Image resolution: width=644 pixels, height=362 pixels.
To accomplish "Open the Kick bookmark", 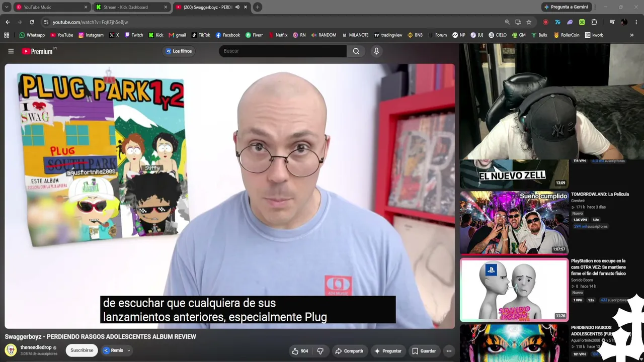I will pyautogui.click(x=156, y=35).
